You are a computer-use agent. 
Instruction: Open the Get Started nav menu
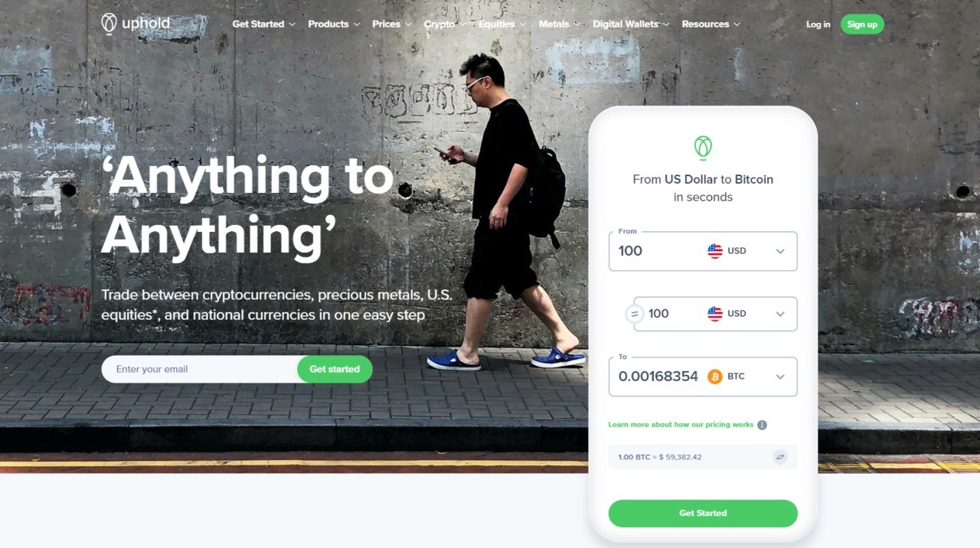pyautogui.click(x=263, y=24)
